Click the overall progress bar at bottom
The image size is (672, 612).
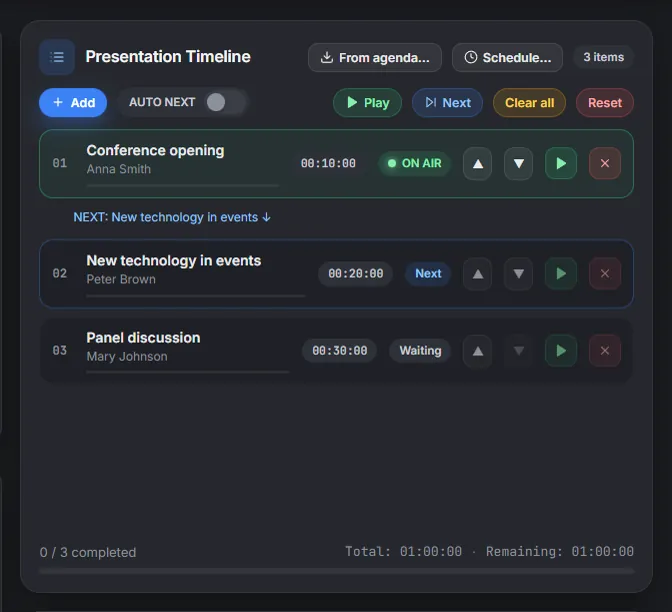(x=336, y=571)
